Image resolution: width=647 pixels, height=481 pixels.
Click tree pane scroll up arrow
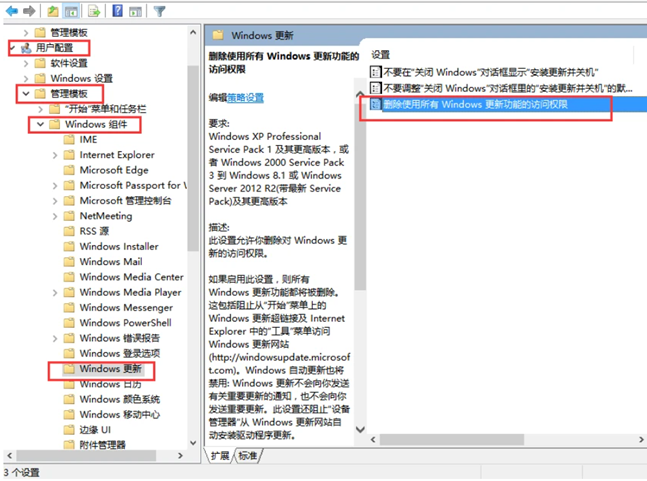(x=193, y=32)
